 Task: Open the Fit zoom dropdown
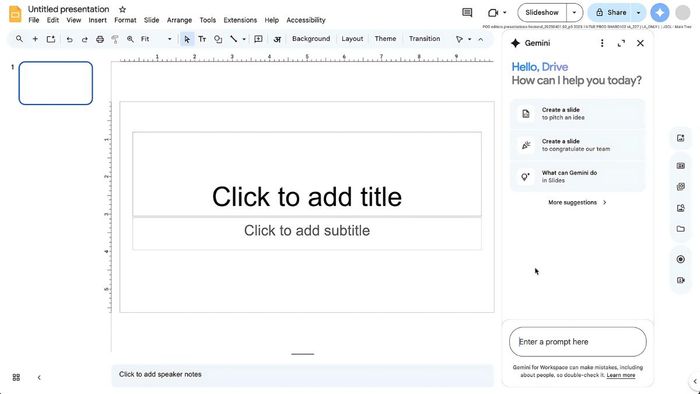coord(156,39)
